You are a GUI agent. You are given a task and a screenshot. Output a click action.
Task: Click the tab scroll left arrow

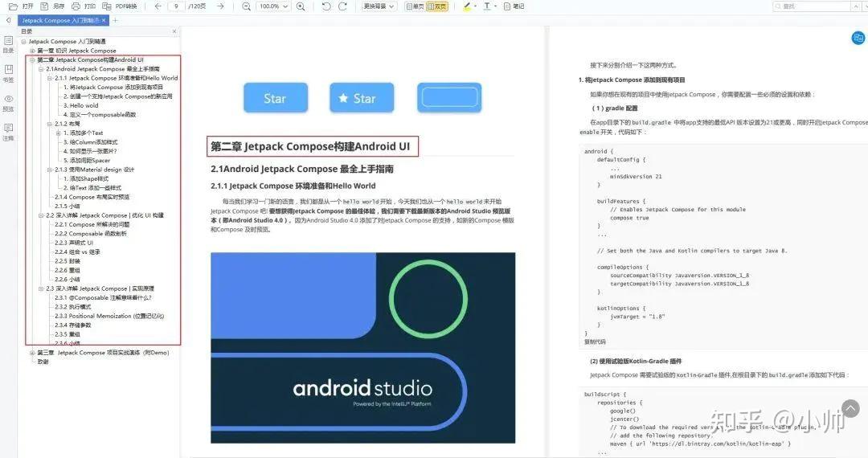pos(8,20)
